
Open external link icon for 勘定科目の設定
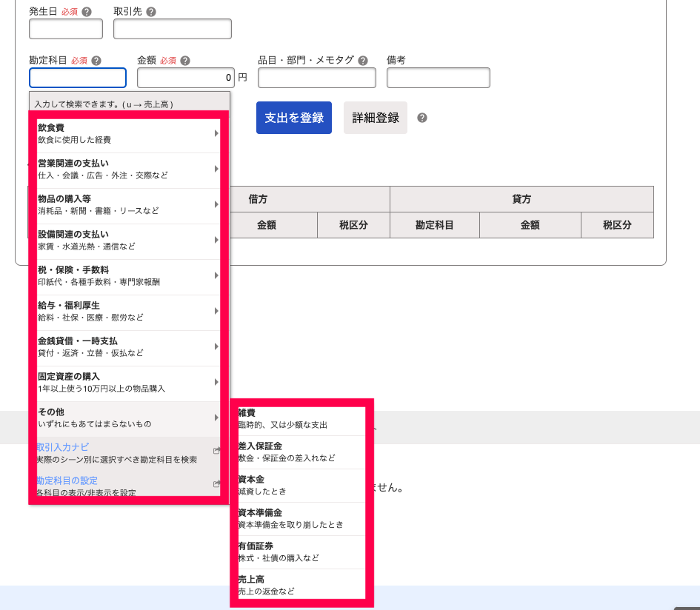coord(216,484)
